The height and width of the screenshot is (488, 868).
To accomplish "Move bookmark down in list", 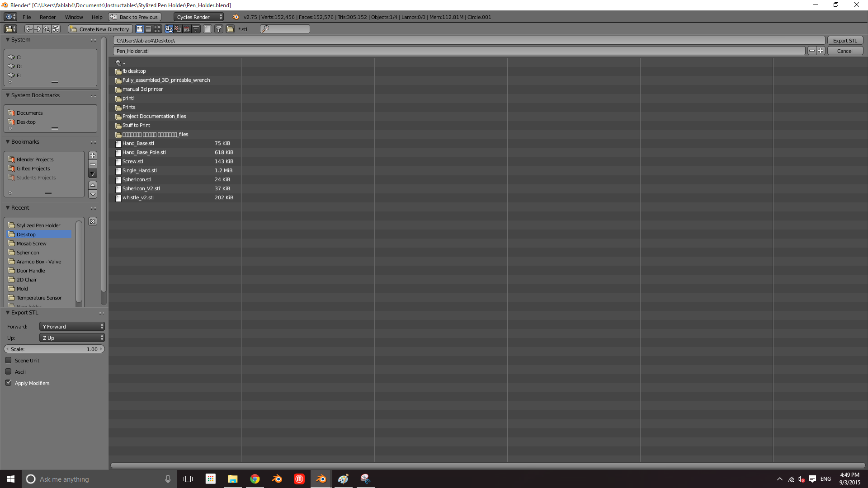I will click(93, 194).
